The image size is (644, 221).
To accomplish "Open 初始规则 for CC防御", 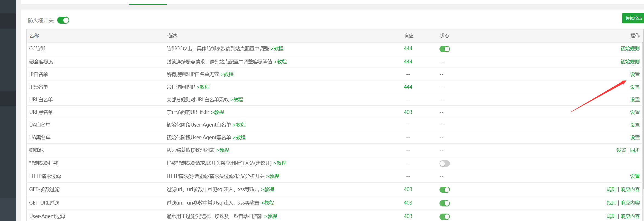I will click(630, 49).
